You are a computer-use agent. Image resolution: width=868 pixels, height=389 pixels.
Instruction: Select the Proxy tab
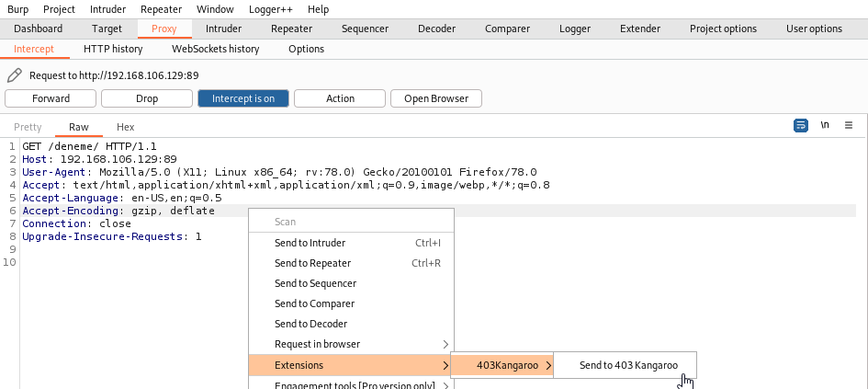(x=163, y=29)
